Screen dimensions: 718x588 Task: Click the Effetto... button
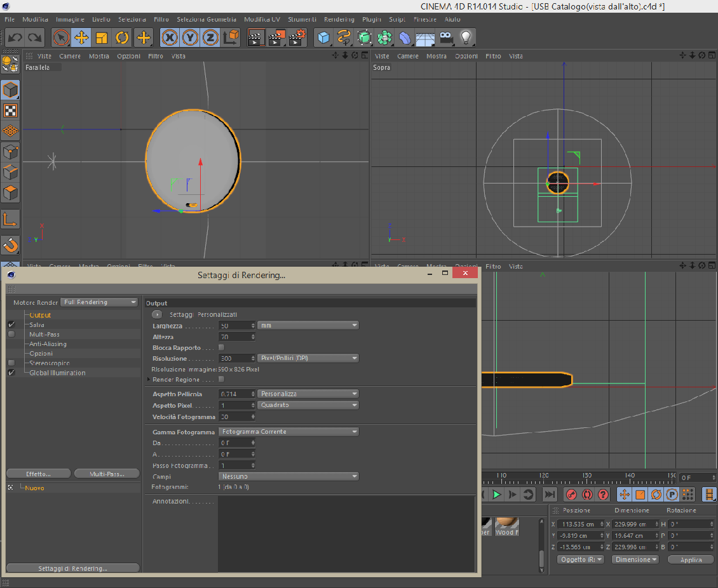[38, 474]
